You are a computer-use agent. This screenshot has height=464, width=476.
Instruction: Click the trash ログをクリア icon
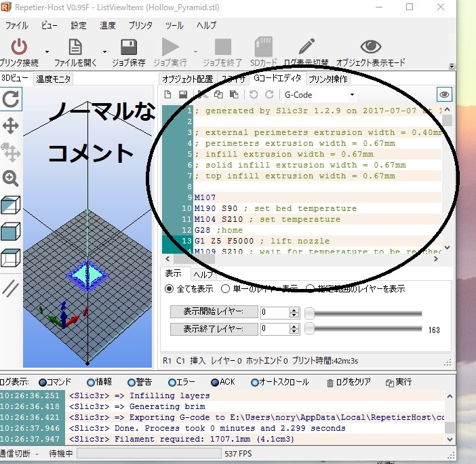[x=330, y=383]
